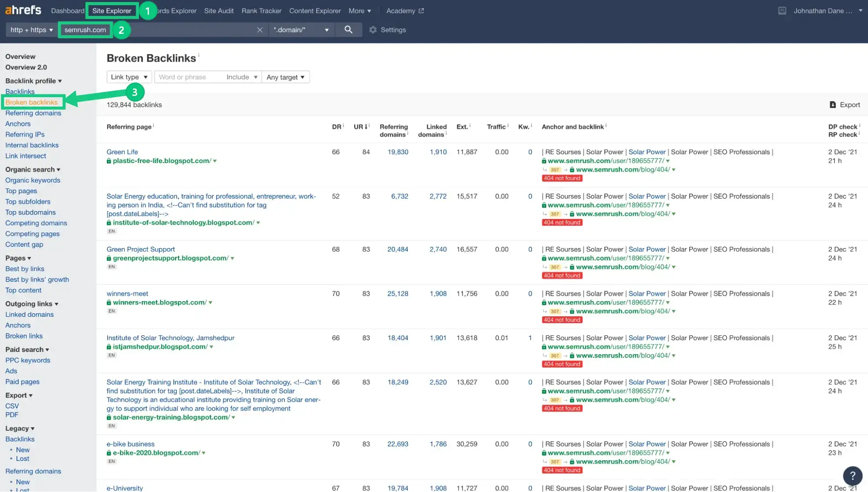Viewport: 868px width, 492px height.
Task: Click the Academy external link icon
Action: click(421, 11)
